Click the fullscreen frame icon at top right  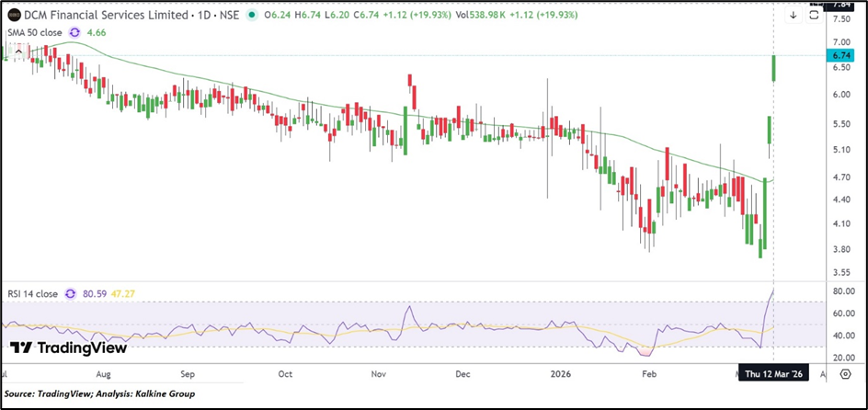coord(814,16)
